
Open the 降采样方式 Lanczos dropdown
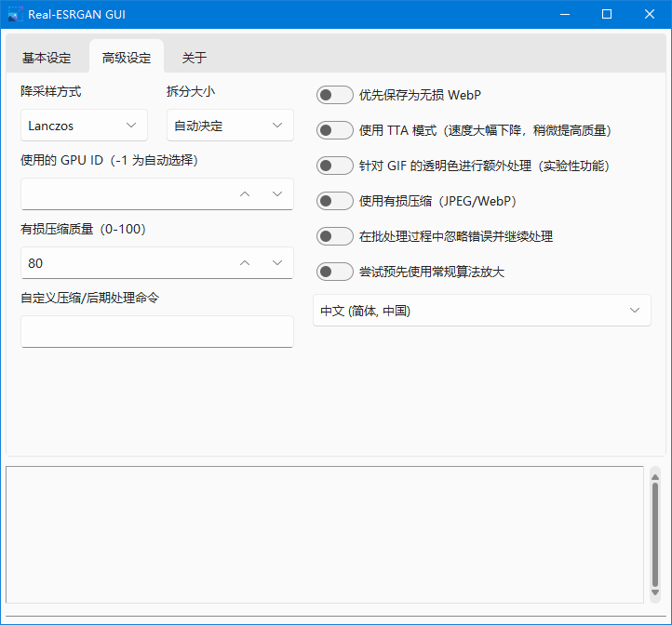[84, 126]
